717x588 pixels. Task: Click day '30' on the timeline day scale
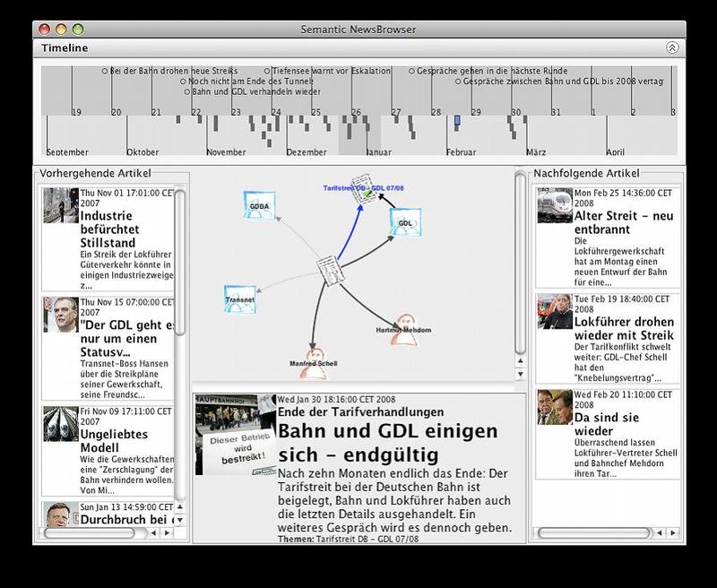coord(516,112)
